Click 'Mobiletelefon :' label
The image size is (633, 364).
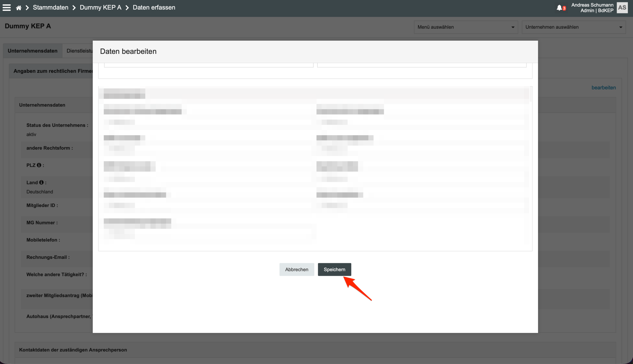43,240
